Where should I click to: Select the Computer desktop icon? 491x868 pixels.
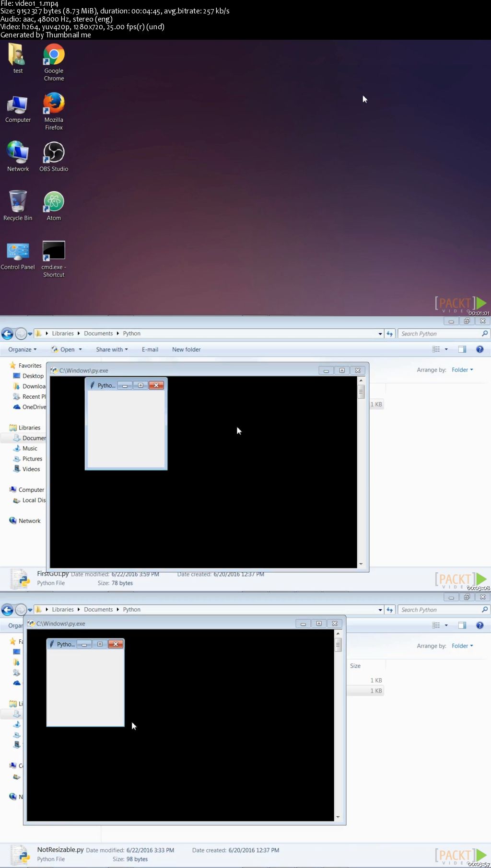(x=18, y=108)
